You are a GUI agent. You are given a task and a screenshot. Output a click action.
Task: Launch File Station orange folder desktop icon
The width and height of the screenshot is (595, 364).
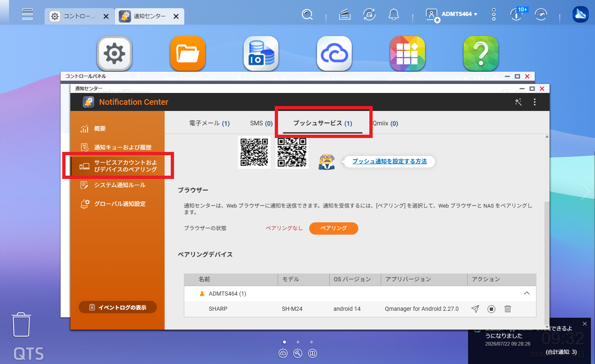pyautogui.click(x=188, y=54)
